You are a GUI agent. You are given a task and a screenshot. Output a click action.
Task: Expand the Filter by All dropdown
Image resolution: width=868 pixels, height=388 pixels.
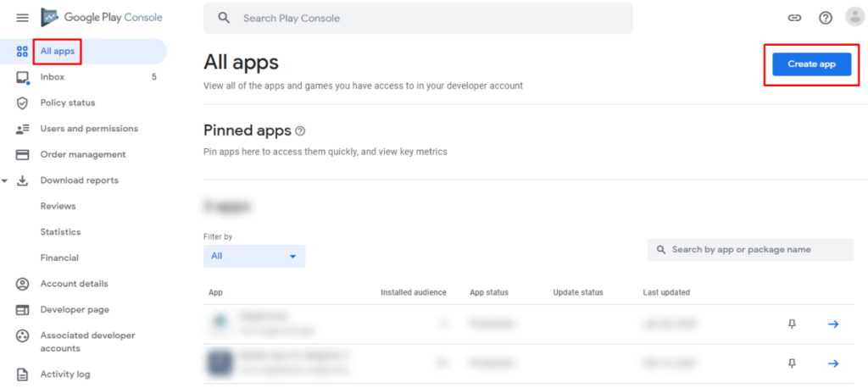(x=254, y=256)
